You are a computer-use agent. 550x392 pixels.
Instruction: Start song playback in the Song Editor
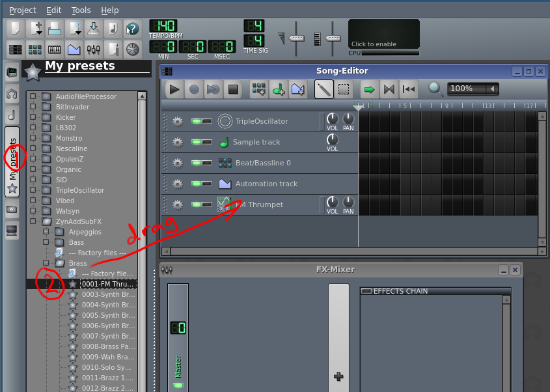tap(174, 89)
